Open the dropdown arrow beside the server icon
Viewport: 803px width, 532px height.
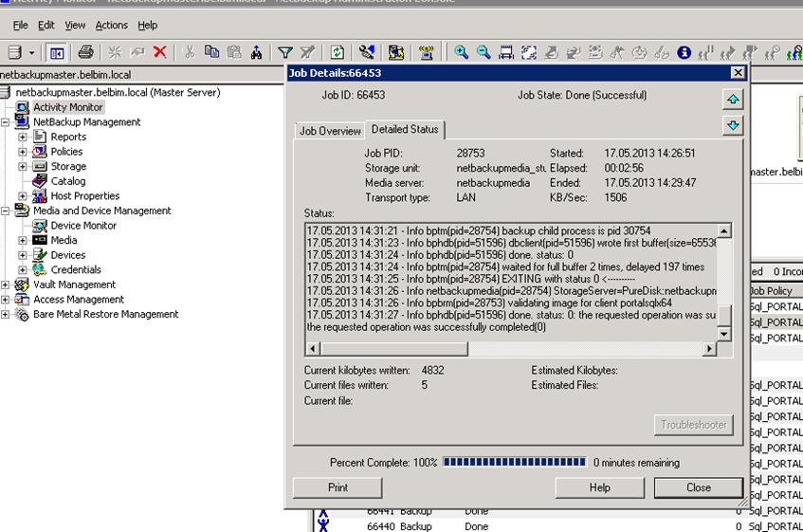click(31, 53)
